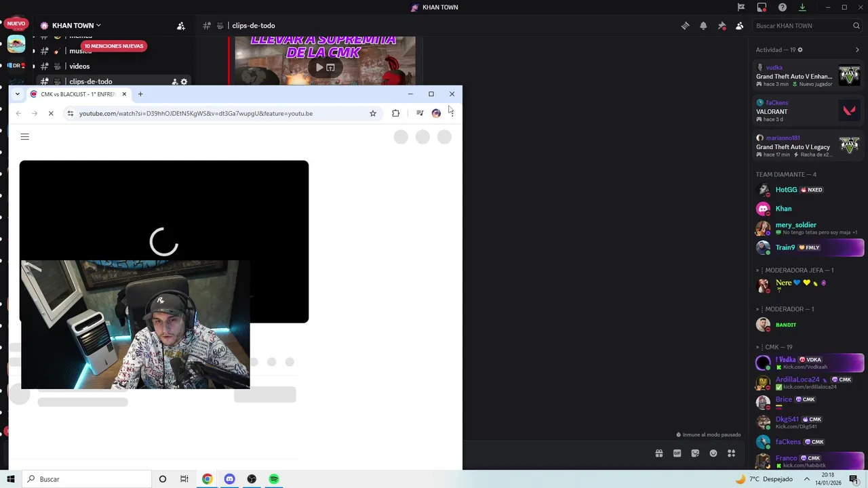Collapse the MODERADOR role group
Image resolution: width=868 pixels, height=488 pixels.
785,309
